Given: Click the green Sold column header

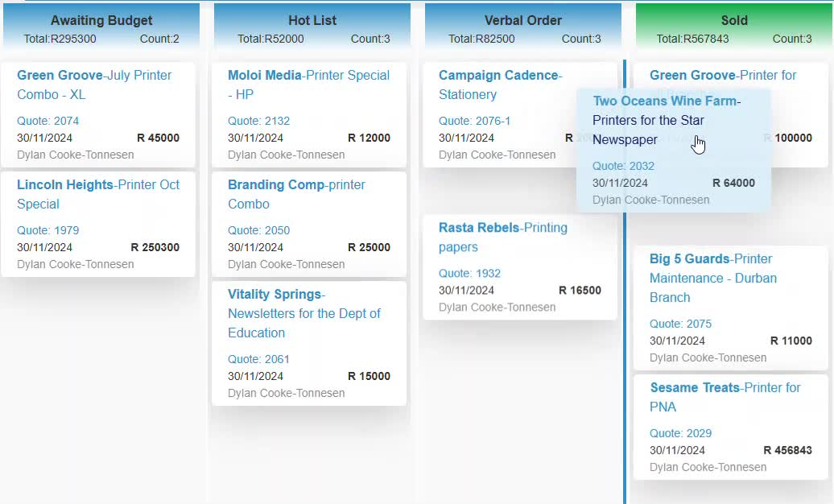Looking at the screenshot, I should 733,20.
